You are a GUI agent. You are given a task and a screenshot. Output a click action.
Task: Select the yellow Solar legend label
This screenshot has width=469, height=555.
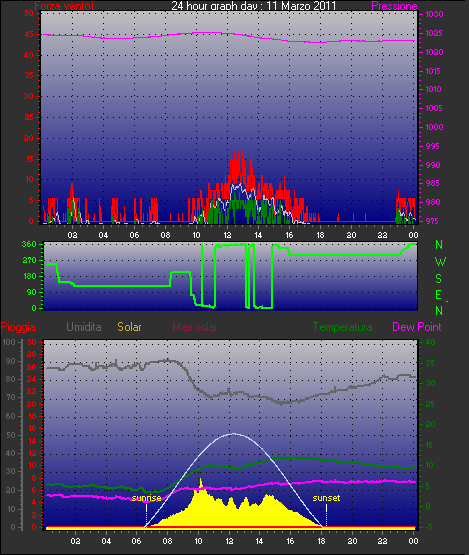click(129, 327)
